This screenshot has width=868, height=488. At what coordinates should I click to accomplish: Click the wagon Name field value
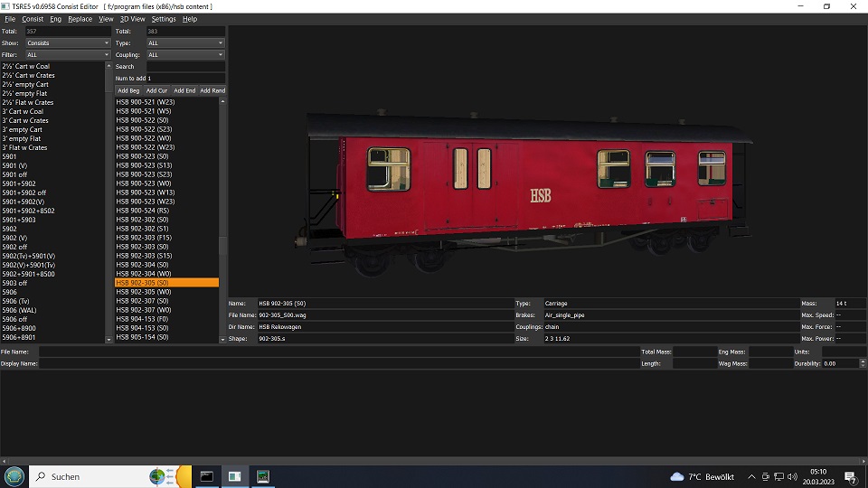[386, 304]
